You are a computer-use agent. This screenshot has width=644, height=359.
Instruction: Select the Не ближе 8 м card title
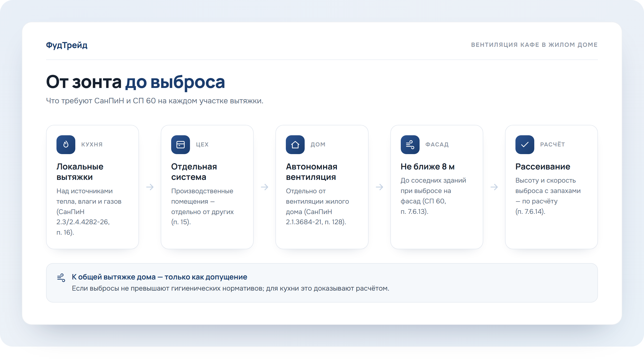coord(428,166)
